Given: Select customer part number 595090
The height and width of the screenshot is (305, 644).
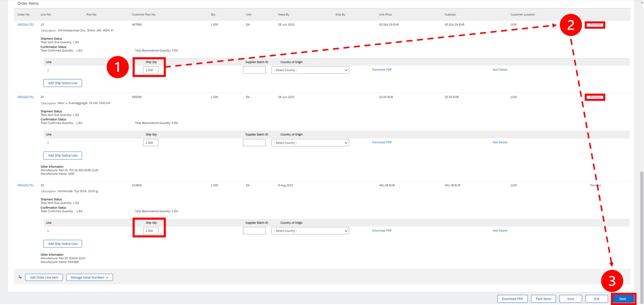Looking at the screenshot, I should coord(137,97).
